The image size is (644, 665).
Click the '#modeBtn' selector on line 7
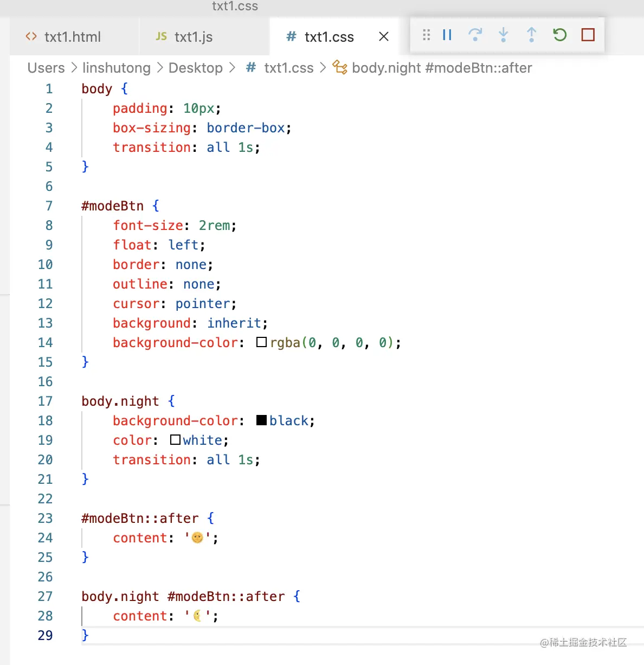113,206
